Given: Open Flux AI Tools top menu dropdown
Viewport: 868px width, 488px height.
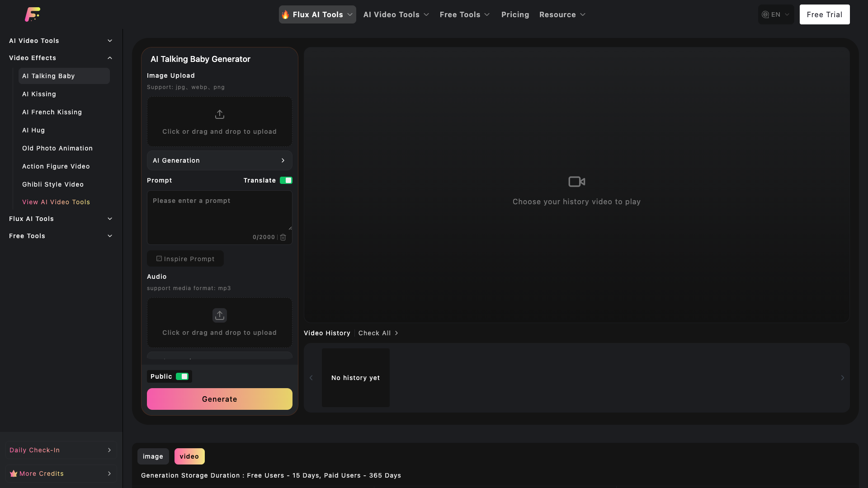Looking at the screenshot, I should (x=317, y=14).
